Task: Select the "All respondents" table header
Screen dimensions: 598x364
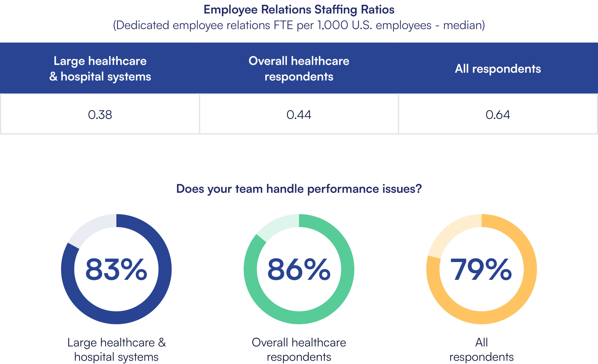Action: tap(498, 69)
